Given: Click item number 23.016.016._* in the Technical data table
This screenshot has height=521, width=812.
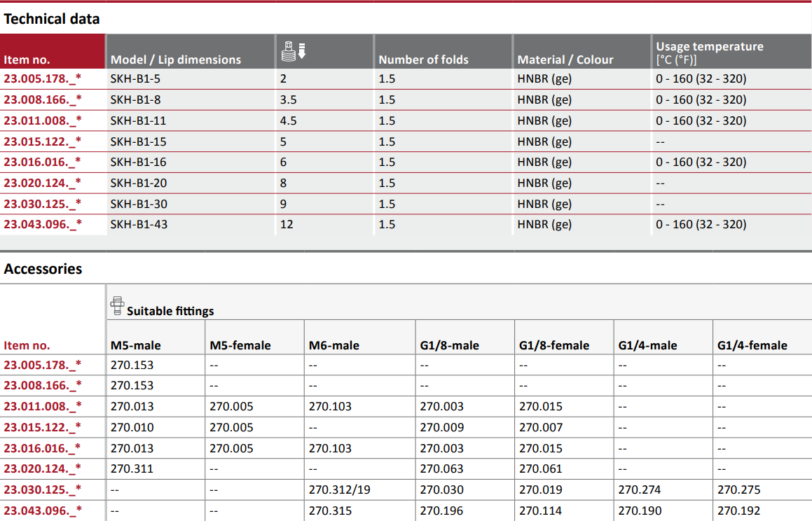Looking at the screenshot, I should tap(43, 162).
